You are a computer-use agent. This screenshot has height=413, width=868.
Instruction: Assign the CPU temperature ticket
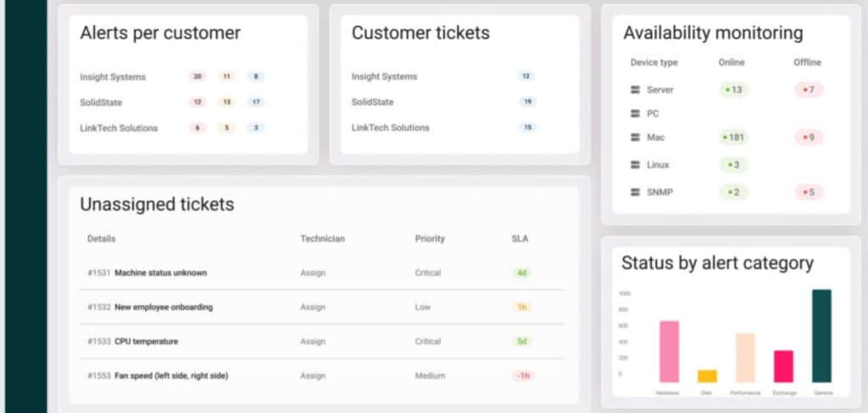[313, 342]
